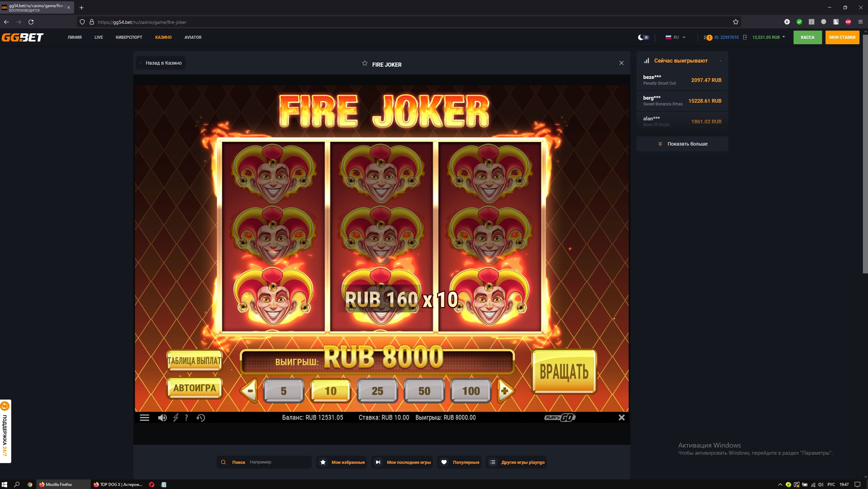Viewport: 868px width, 489px height.
Task: Open RU language dropdown
Action: click(x=676, y=37)
